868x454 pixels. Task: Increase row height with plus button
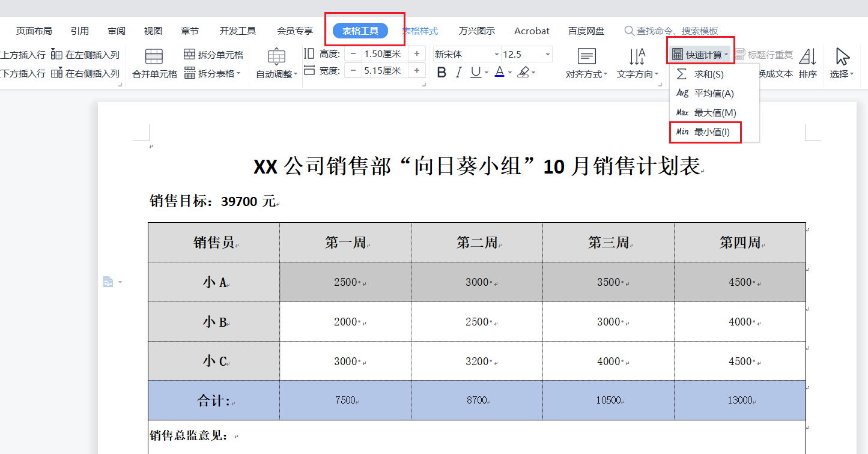[417, 54]
